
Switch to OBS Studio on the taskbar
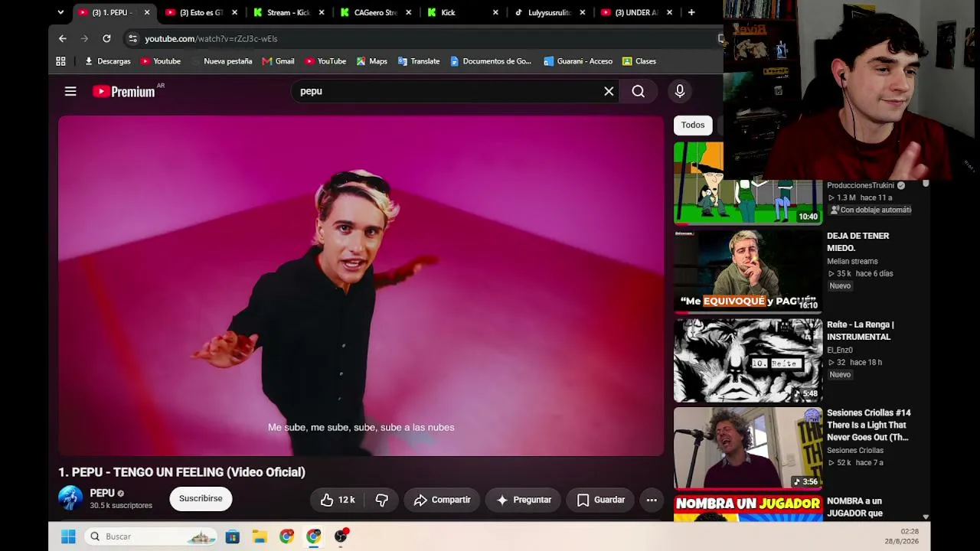tap(341, 536)
